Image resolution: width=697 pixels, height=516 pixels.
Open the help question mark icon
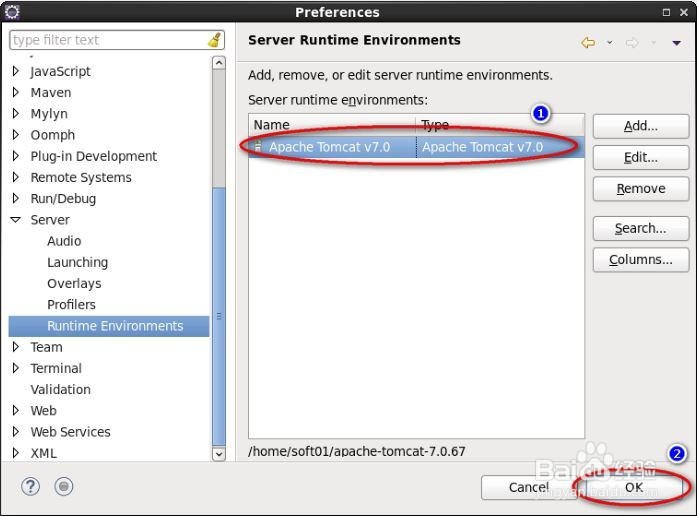click(x=30, y=487)
